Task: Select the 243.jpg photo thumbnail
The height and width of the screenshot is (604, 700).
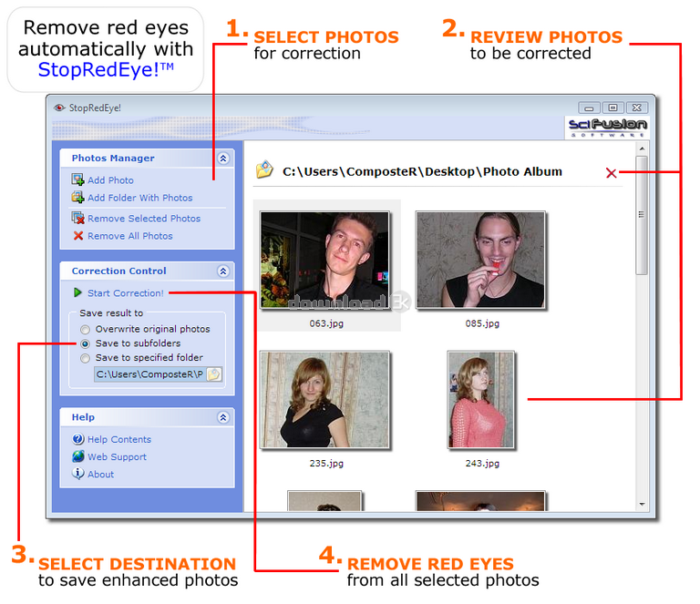Action: click(x=481, y=400)
